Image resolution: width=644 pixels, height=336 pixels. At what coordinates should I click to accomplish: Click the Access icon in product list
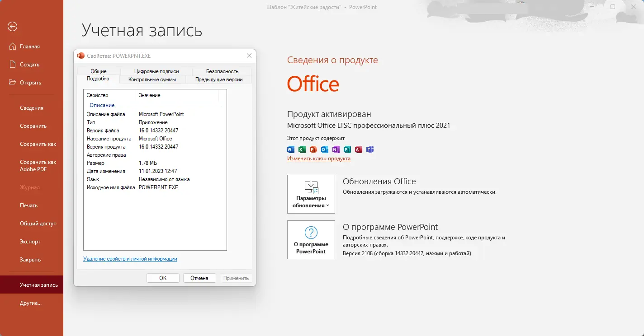359,149
